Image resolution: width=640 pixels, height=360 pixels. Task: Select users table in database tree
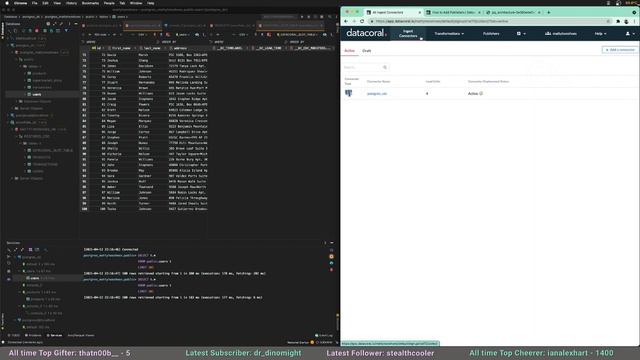click(37, 94)
